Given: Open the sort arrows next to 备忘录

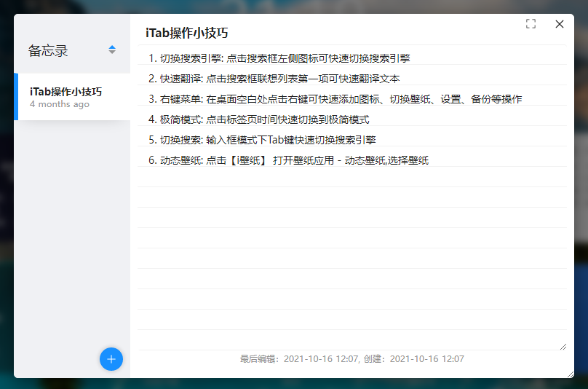Looking at the screenshot, I should click(x=112, y=50).
